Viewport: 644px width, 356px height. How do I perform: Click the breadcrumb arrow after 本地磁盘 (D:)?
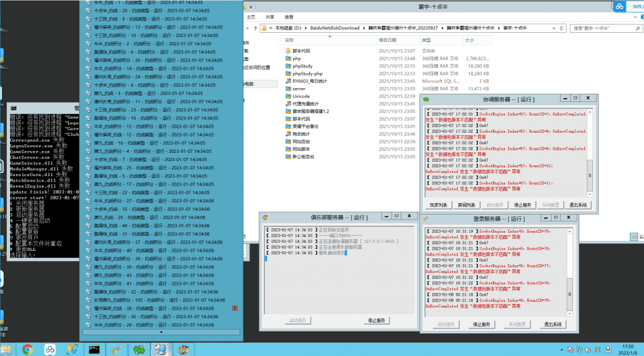pos(305,28)
